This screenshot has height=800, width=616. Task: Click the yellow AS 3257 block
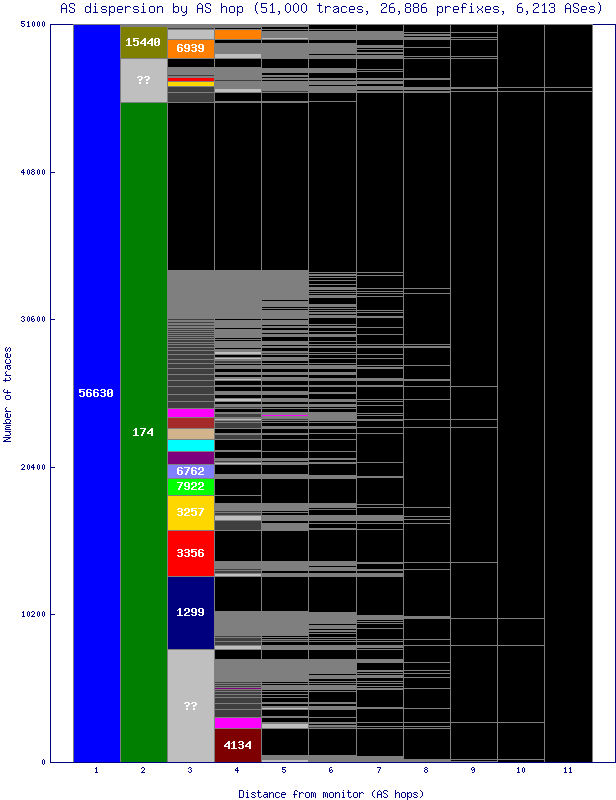(x=190, y=512)
